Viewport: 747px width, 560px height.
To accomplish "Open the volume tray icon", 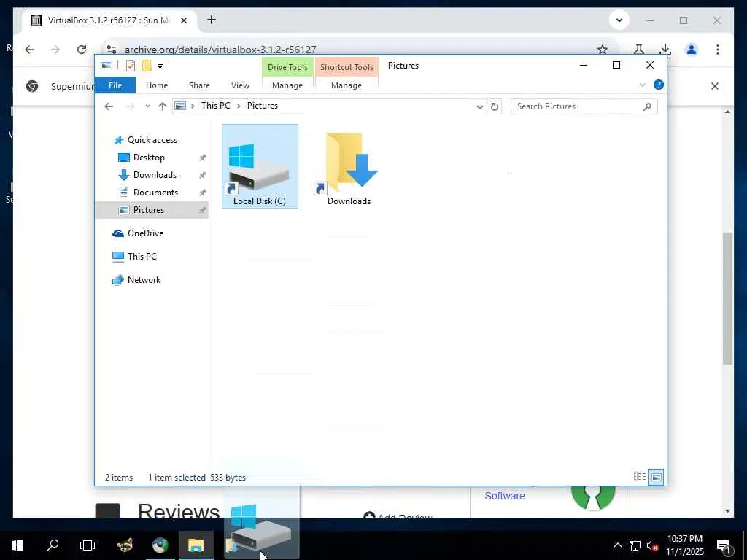I will pos(652,545).
